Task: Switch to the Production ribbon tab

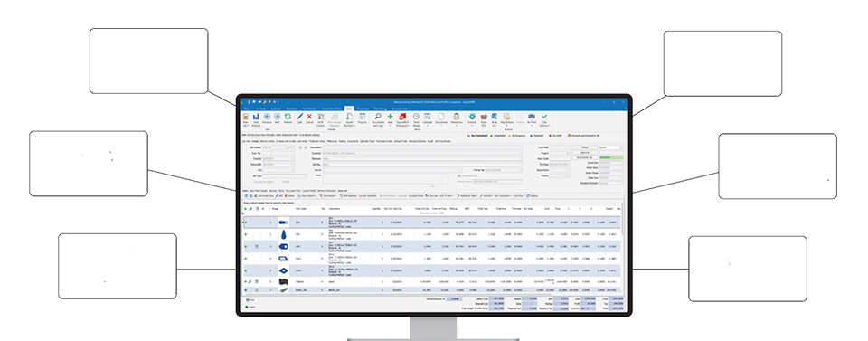Action: point(363,109)
